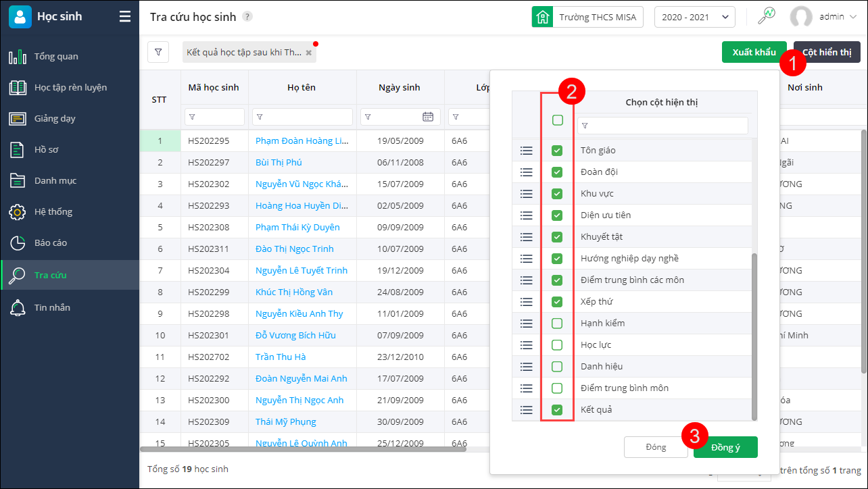This screenshot has height=489, width=868.
Task: Click the reorder handle for Khuyết tật row
Action: (527, 237)
